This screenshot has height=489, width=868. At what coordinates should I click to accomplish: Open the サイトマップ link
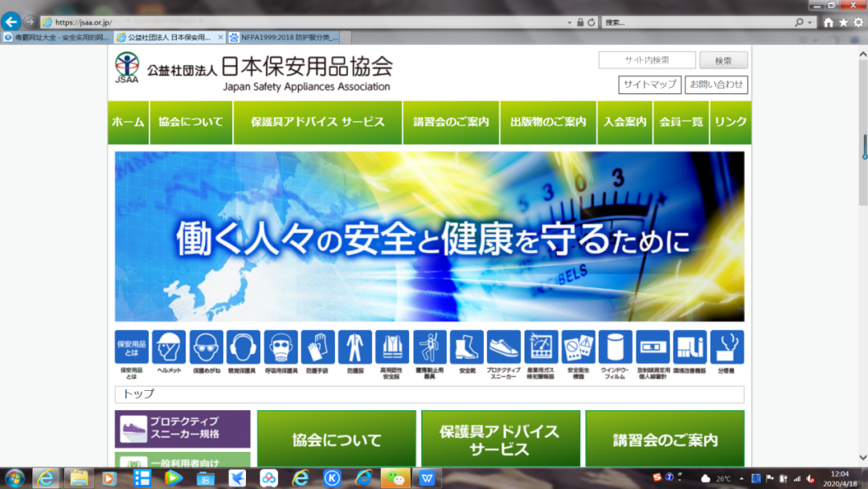[x=649, y=84]
